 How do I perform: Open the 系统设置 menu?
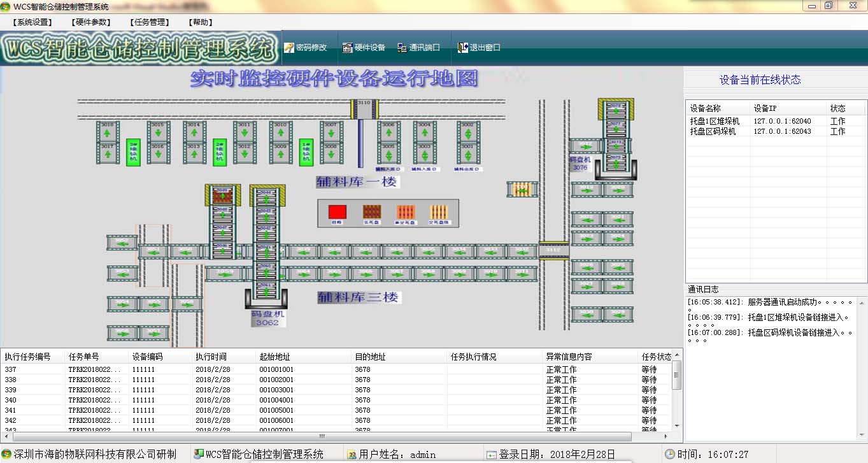point(32,22)
